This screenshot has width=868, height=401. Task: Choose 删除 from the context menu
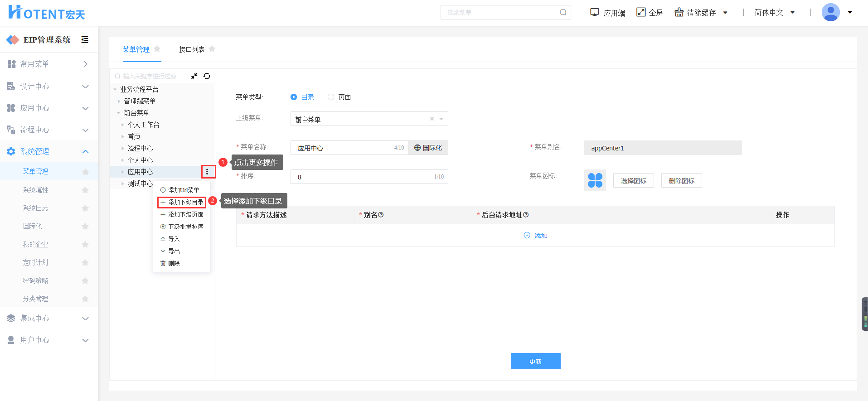(170, 263)
